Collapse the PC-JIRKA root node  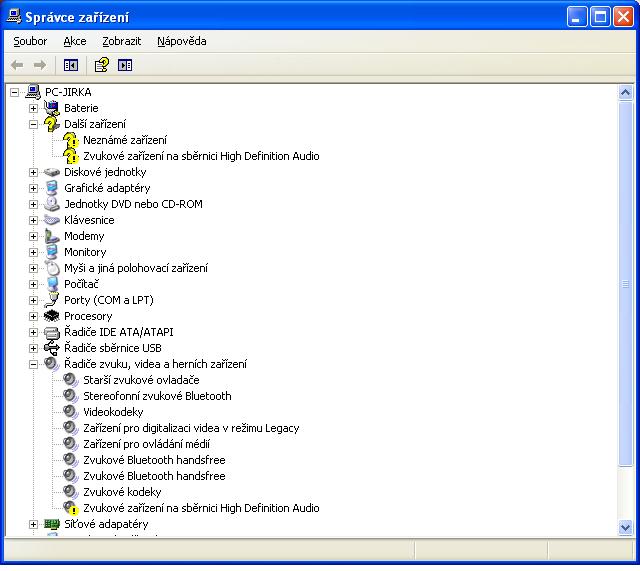[14, 92]
